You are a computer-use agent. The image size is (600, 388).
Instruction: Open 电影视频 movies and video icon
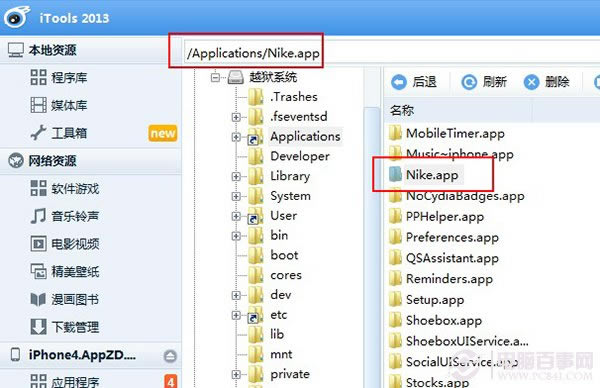pos(38,244)
